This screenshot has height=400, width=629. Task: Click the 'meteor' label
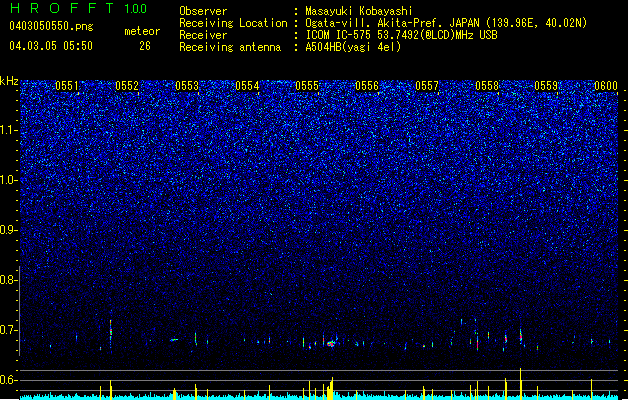tap(142, 31)
